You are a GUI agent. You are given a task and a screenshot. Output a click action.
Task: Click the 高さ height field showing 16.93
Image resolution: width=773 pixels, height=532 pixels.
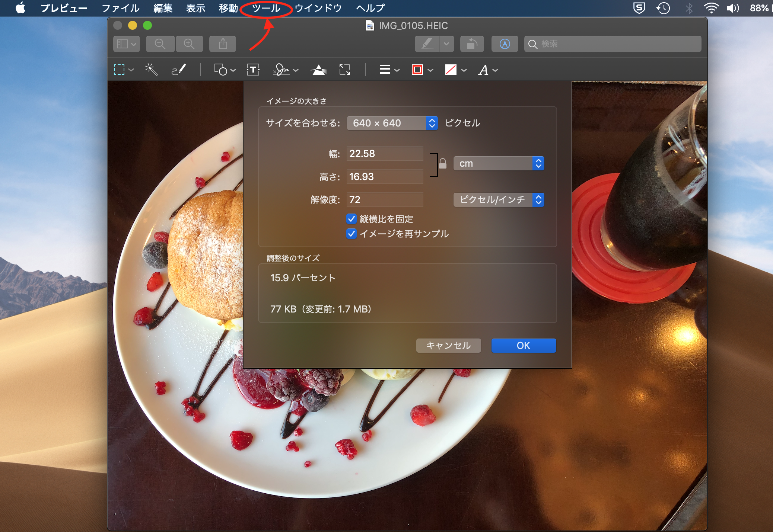coord(385,177)
